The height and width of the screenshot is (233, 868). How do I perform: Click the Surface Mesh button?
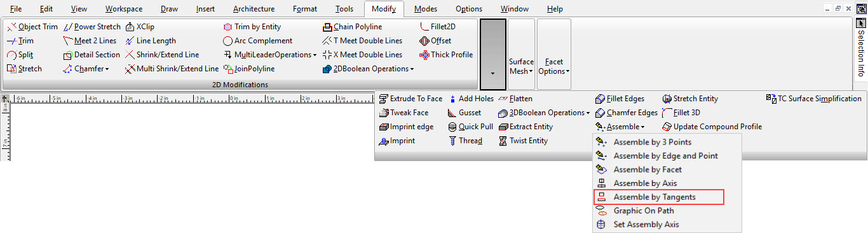521,66
